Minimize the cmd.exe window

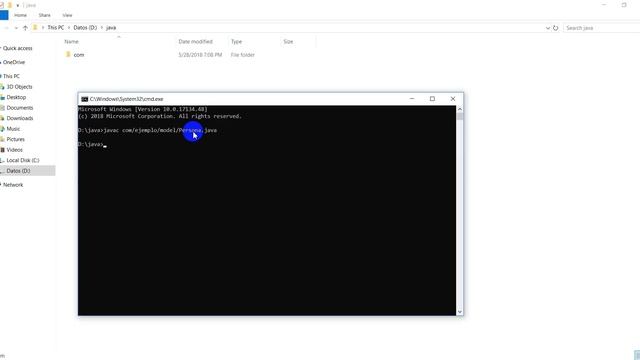point(412,99)
